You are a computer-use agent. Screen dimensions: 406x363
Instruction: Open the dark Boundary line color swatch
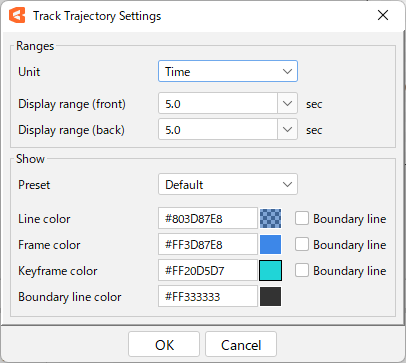click(270, 296)
